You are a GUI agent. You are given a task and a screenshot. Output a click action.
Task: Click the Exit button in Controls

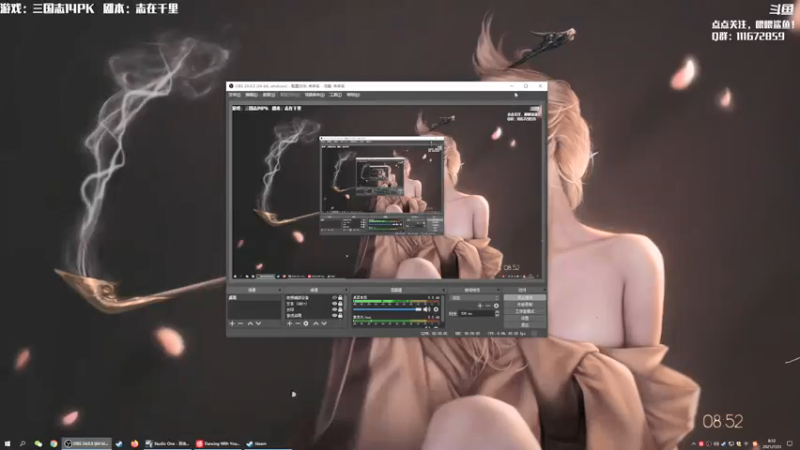(524, 324)
